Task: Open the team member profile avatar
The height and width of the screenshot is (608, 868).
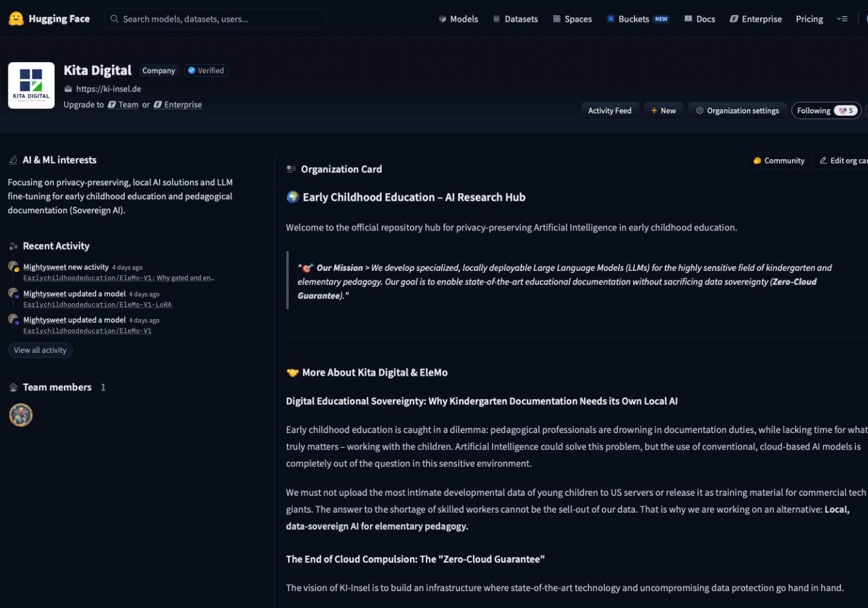Action: click(x=20, y=415)
